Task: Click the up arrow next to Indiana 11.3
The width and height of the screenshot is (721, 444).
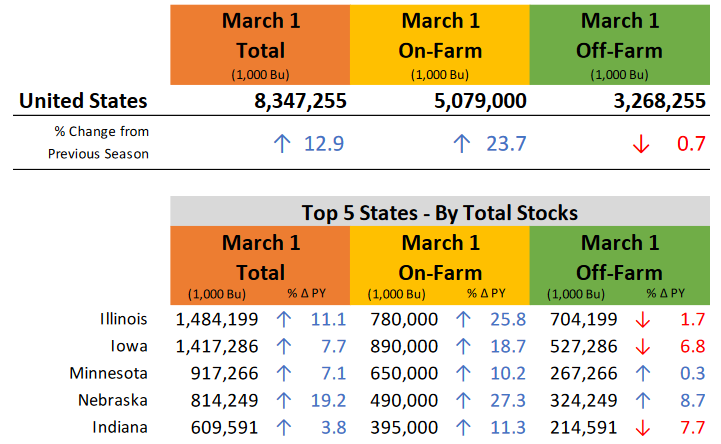Action: point(463,428)
